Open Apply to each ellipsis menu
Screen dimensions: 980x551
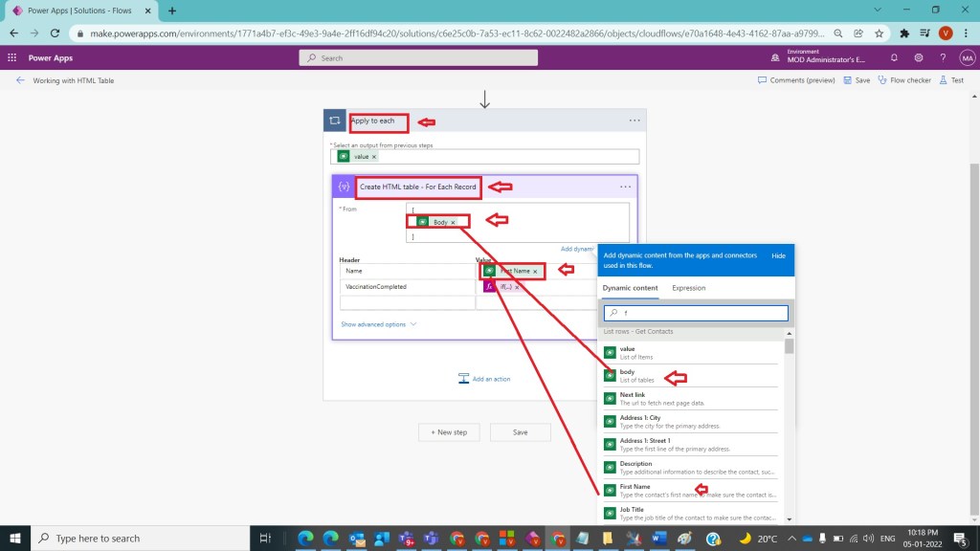[634, 121]
